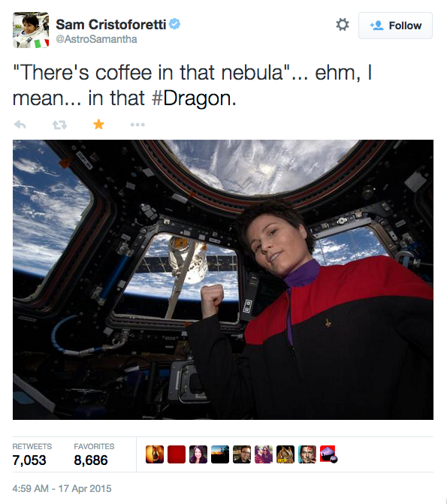
Task: Enlarge the cupola photo attachment
Action: pyautogui.click(x=223, y=279)
